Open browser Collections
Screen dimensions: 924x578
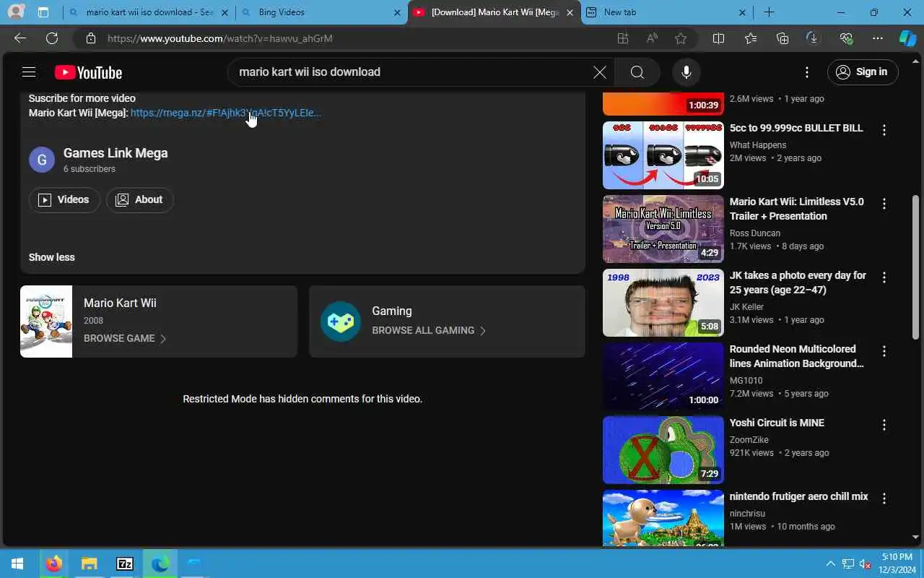[783, 38]
